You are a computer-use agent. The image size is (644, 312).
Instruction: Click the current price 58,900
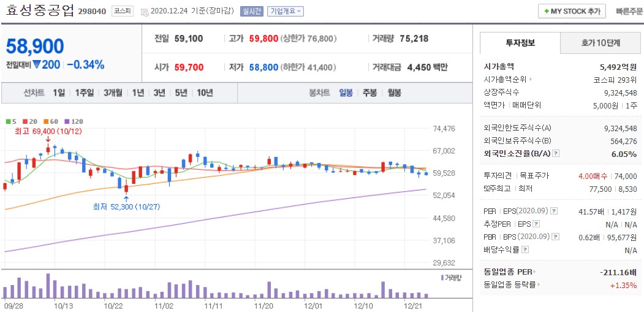click(x=35, y=46)
